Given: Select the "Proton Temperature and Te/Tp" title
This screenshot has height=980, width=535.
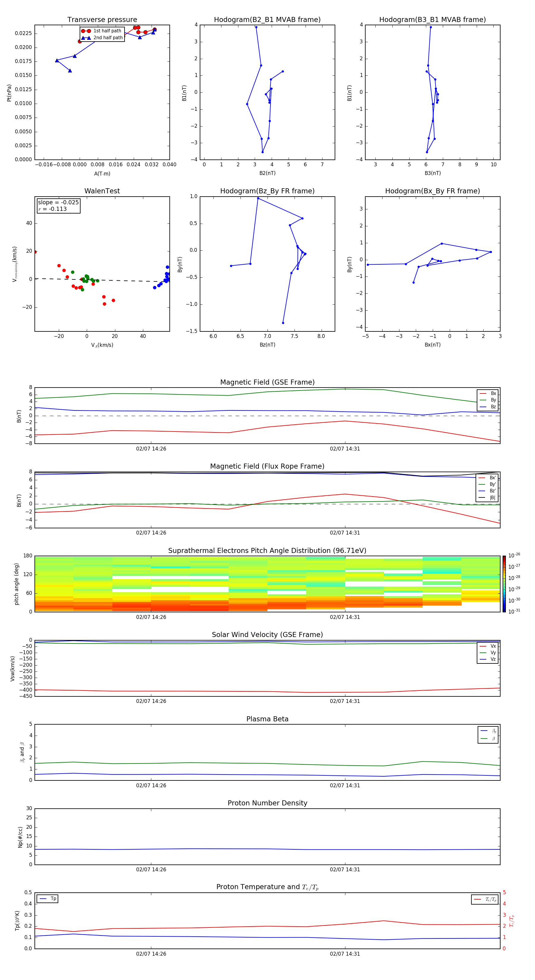Looking at the screenshot, I should coord(267,887).
